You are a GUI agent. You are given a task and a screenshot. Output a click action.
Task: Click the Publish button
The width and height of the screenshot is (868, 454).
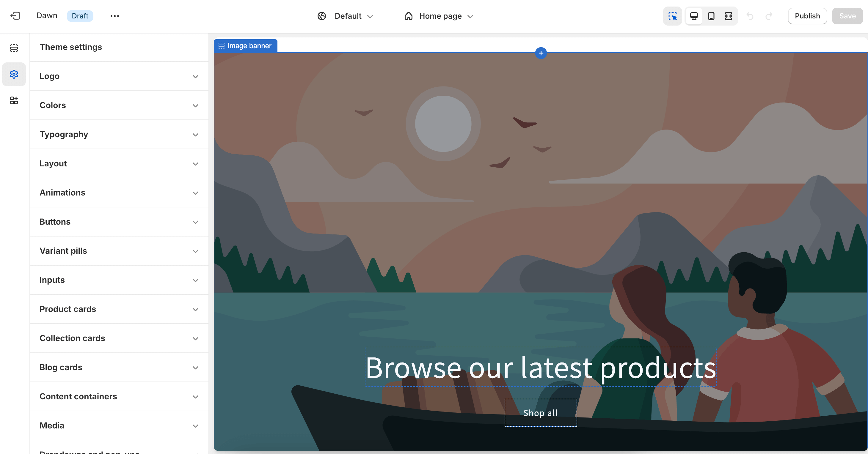(x=808, y=15)
